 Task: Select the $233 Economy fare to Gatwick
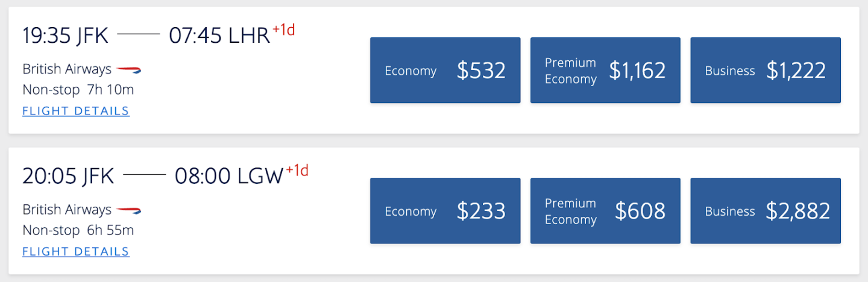[445, 211]
